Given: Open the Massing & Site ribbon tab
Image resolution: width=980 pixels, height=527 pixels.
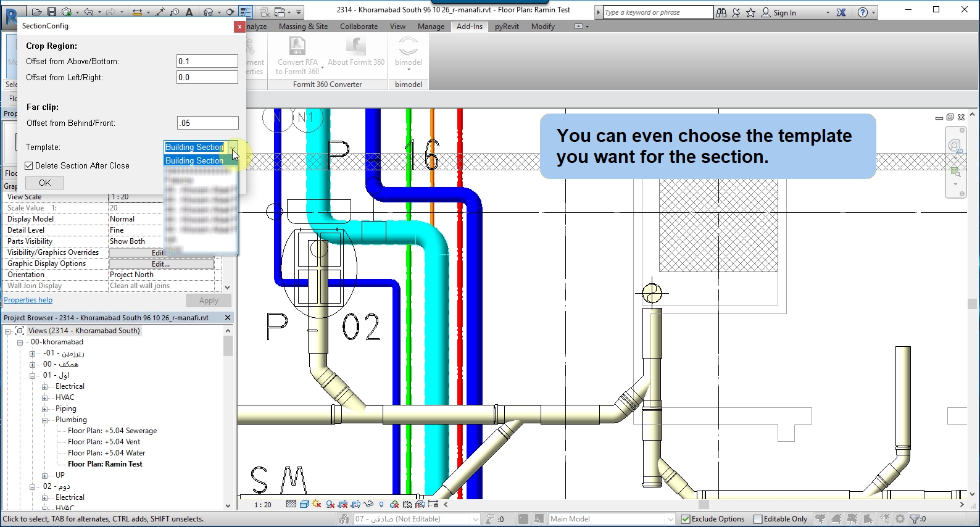Looking at the screenshot, I should (x=303, y=27).
